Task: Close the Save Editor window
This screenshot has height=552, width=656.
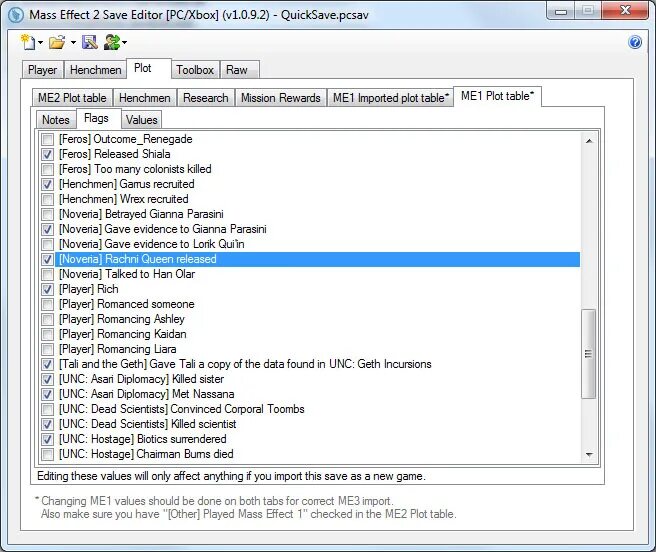Action: click(625, 11)
